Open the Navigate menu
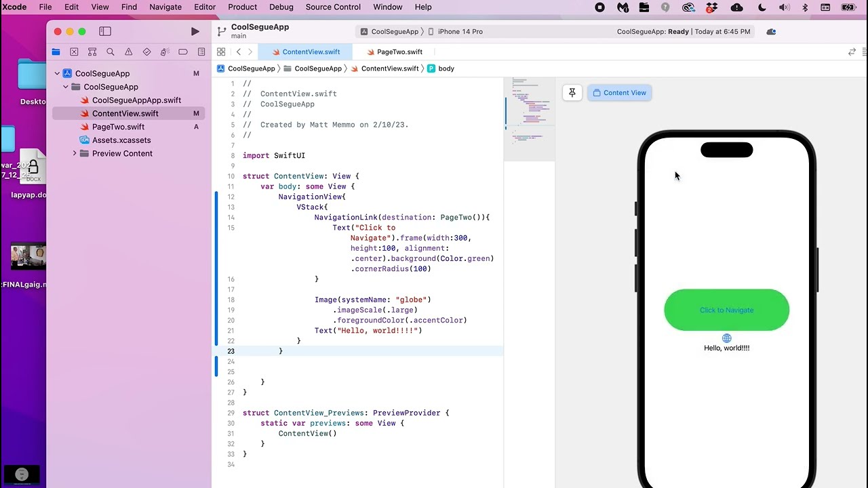 [165, 7]
